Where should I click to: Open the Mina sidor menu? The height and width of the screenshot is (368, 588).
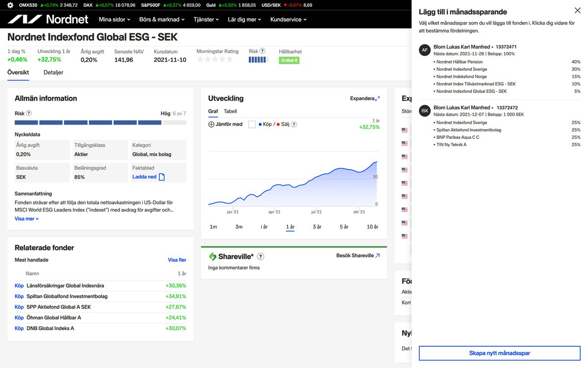(115, 20)
